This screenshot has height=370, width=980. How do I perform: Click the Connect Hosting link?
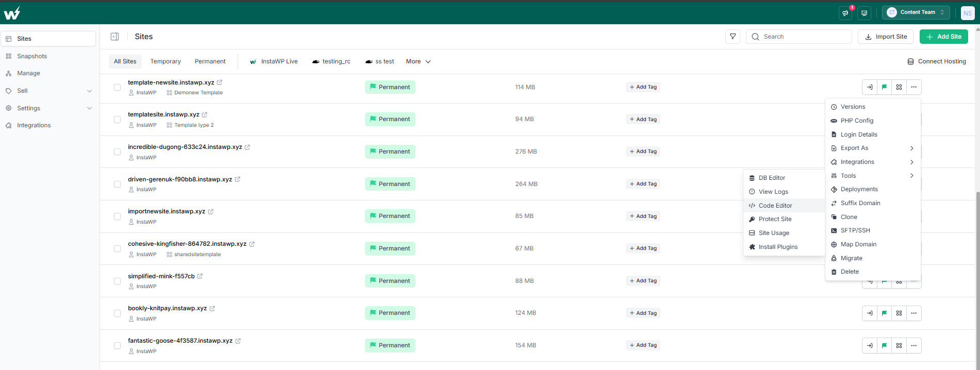(x=937, y=61)
